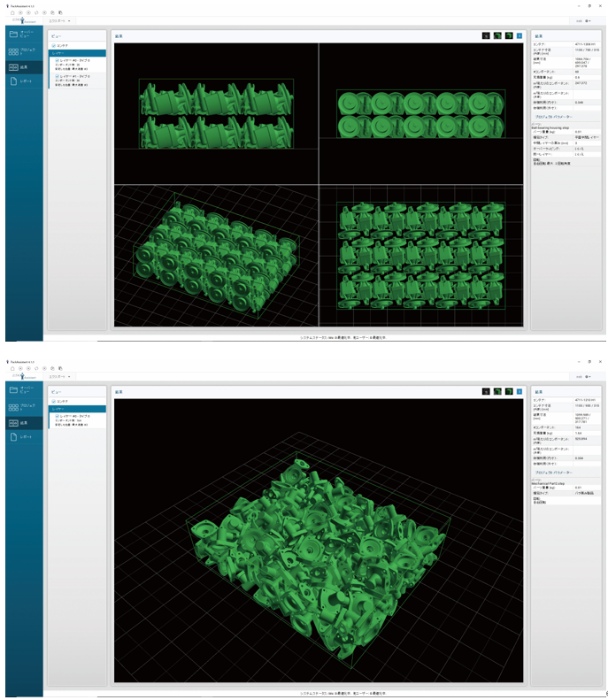This screenshot has width=608, height=700.
Task: Open the Export (エクスポート) dropdown in the upper window
Action: [x=60, y=20]
